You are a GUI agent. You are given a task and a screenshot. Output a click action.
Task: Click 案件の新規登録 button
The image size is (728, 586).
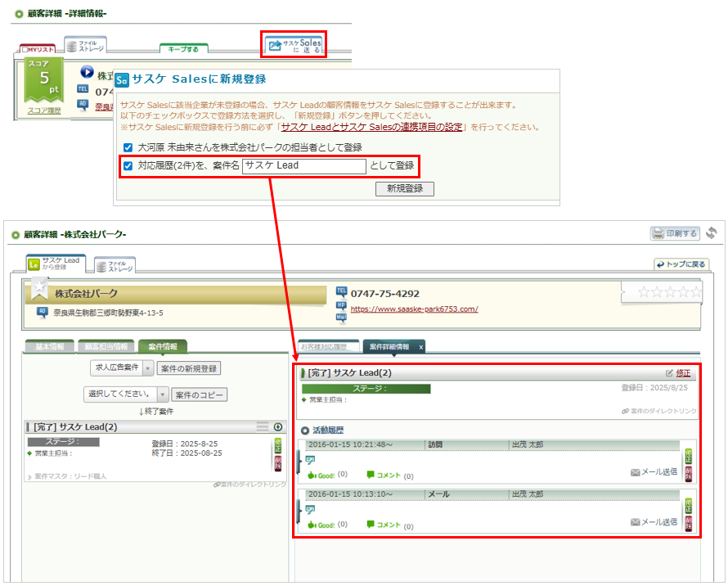click(x=189, y=368)
